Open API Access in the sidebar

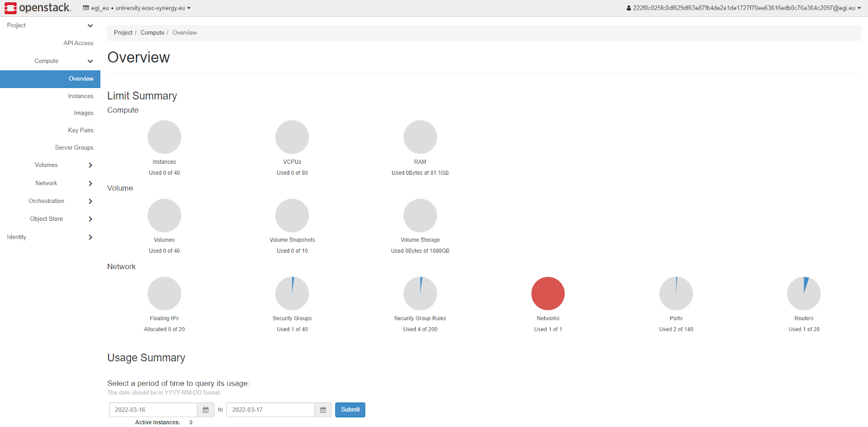coord(78,43)
